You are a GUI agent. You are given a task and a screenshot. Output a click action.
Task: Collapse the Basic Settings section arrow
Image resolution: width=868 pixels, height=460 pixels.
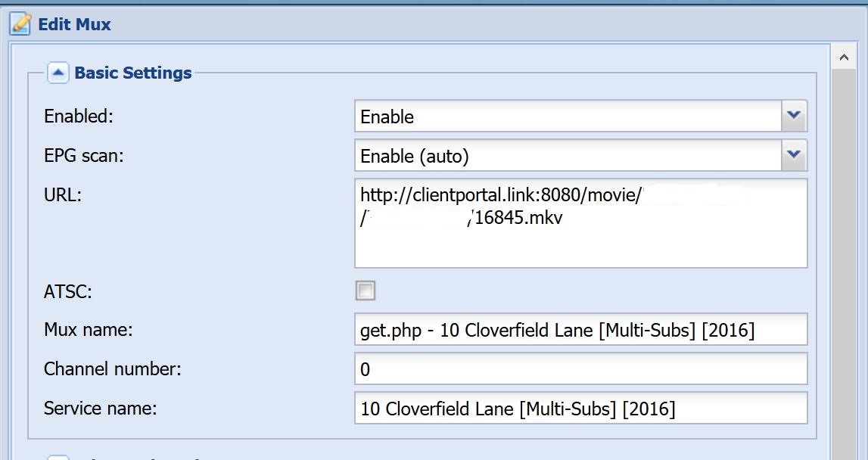(58, 73)
